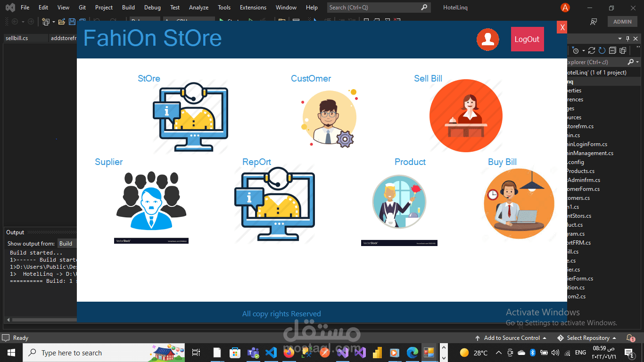Click the Product label
The image size is (644, 362).
[x=410, y=162]
